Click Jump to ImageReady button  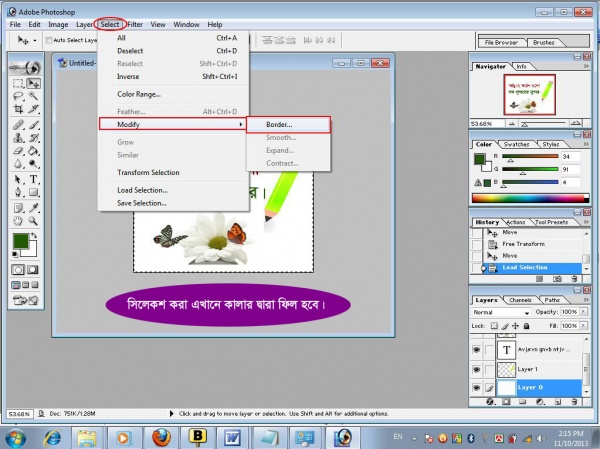(x=26, y=300)
